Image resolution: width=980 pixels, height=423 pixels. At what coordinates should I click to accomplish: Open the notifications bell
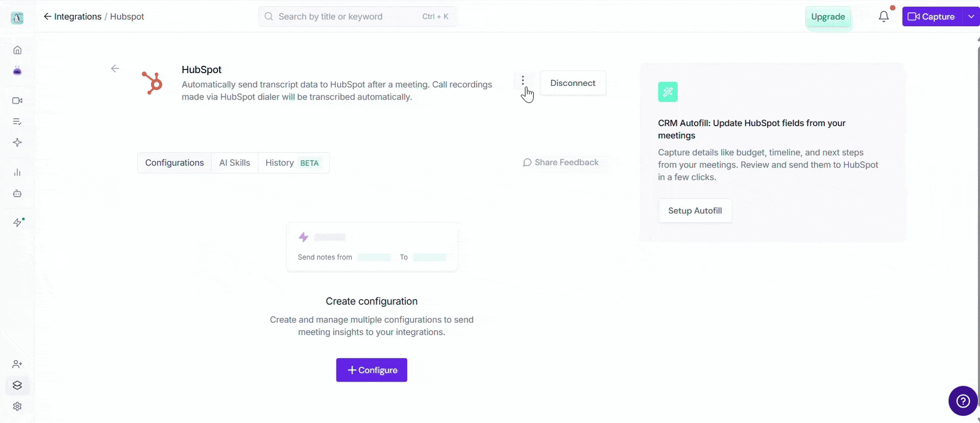click(x=884, y=16)
